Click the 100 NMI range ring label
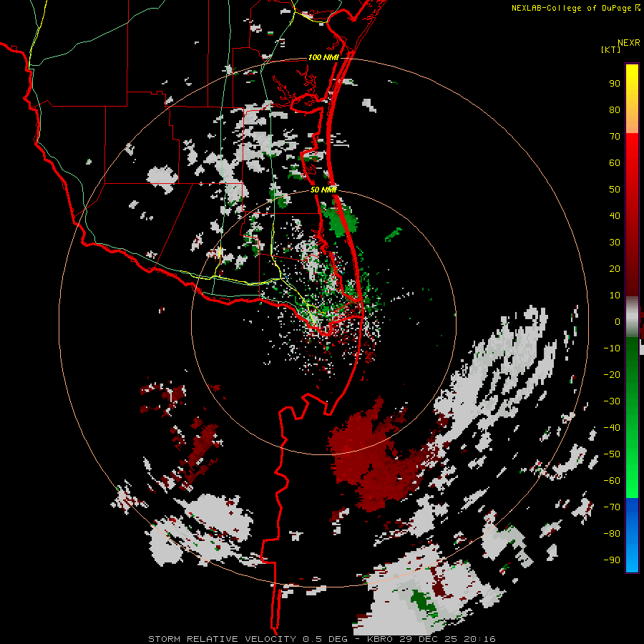The height and width of the screenshot is (644, 644). (x=323, y=57)
